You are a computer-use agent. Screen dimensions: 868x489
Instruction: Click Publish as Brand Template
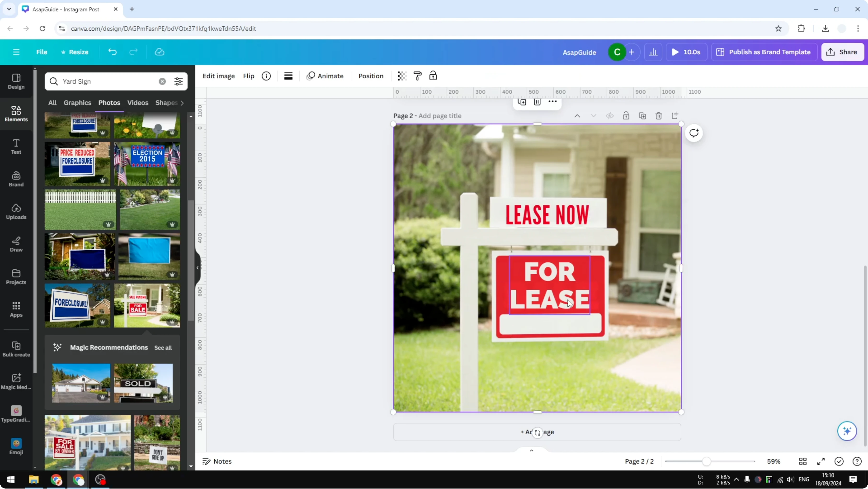tap(764, 52)
